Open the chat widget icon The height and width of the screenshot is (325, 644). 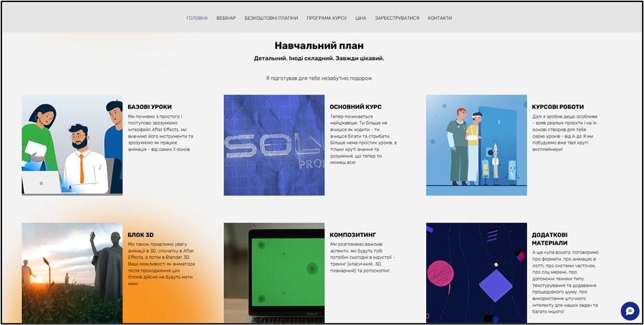[x=630, y=310]
